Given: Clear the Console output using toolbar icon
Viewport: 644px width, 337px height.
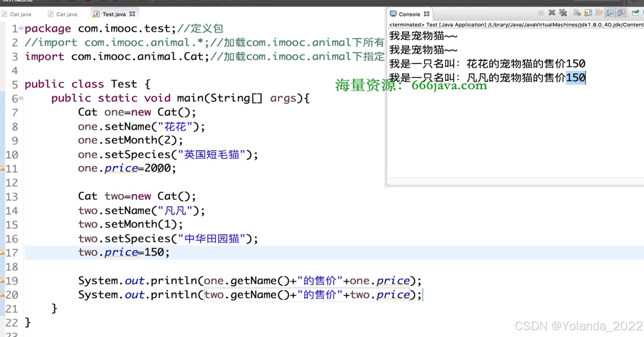Looking at the screenshot, I should 577,13.
